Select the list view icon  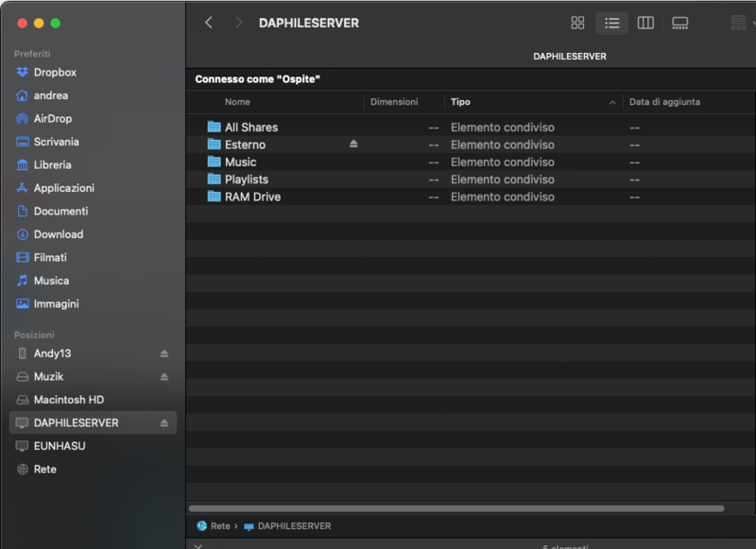611,23
